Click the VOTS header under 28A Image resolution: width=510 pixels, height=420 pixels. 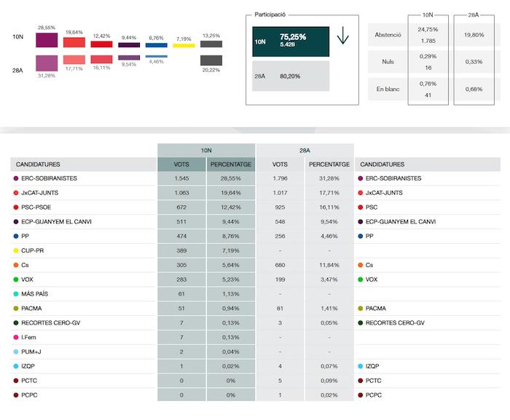coord(280,165)
